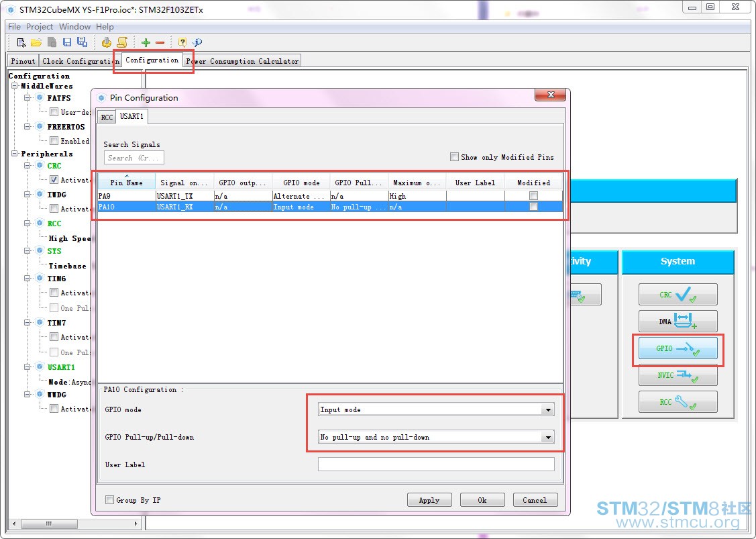This screenshot has height=539, width=756.
Task: Check the WWDG Activated checkbox
Action: 54,409
